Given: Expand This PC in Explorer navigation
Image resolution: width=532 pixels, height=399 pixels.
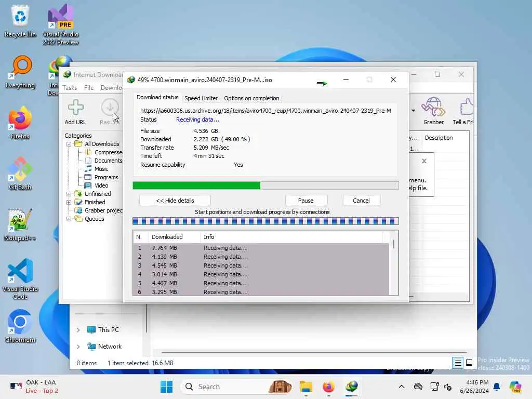Looking at the screenshot, I should pos(78,330).
